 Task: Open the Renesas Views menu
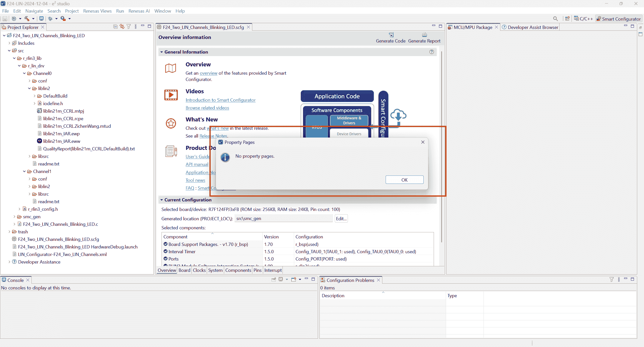(x=97, y=11)
